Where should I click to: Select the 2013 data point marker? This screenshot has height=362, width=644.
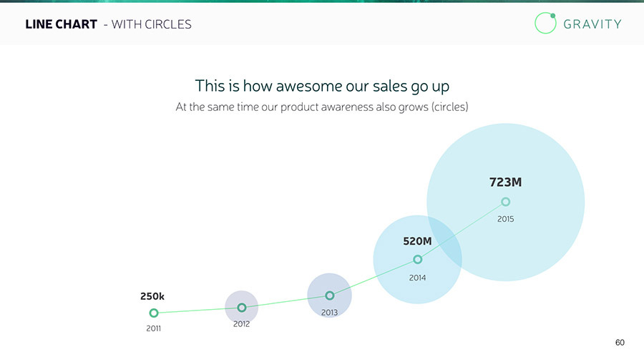pyautogui.click(x=330, y=295)
